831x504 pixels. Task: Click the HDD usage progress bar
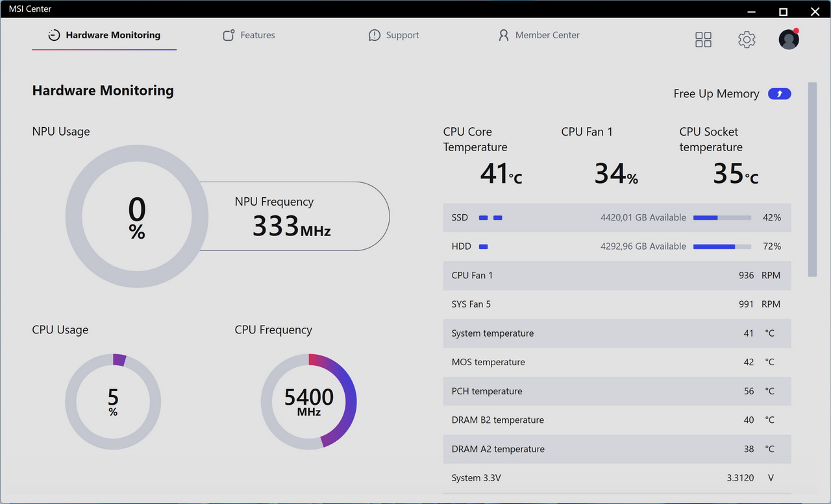[722, 246]
